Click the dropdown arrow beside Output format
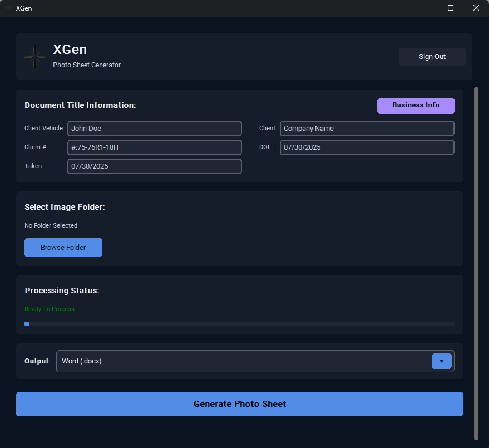This screenshot has height=448, width=489. (441, 361)
